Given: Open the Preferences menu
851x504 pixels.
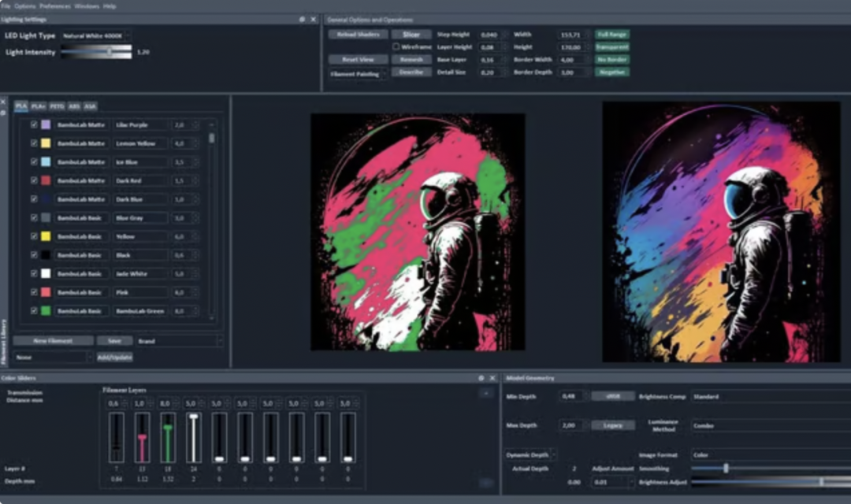Looking at the screenshot, I should [55, 6].
